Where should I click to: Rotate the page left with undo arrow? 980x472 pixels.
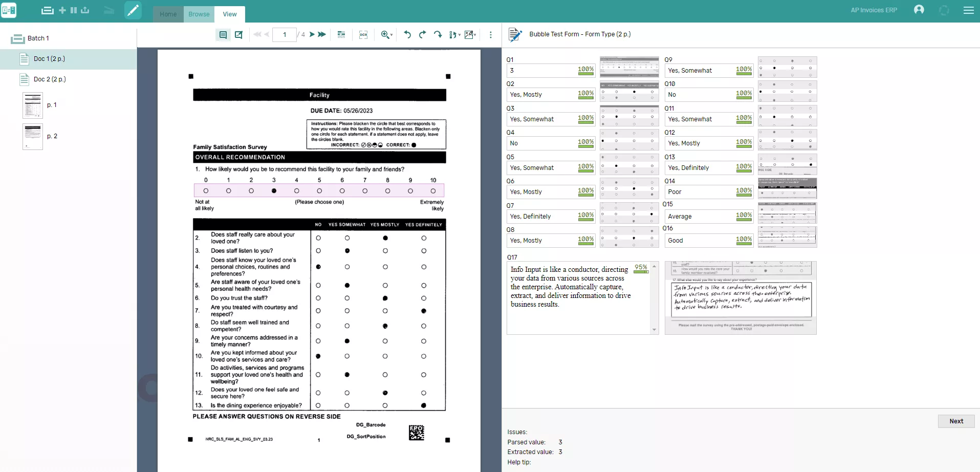coord(407,35)
